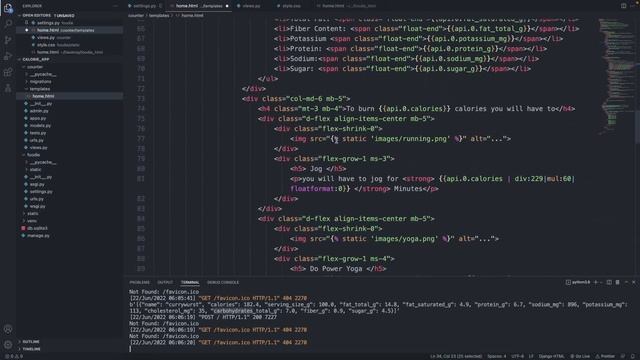Open Source Control view in activity bar
640x360 pixels.
(8, 40)
